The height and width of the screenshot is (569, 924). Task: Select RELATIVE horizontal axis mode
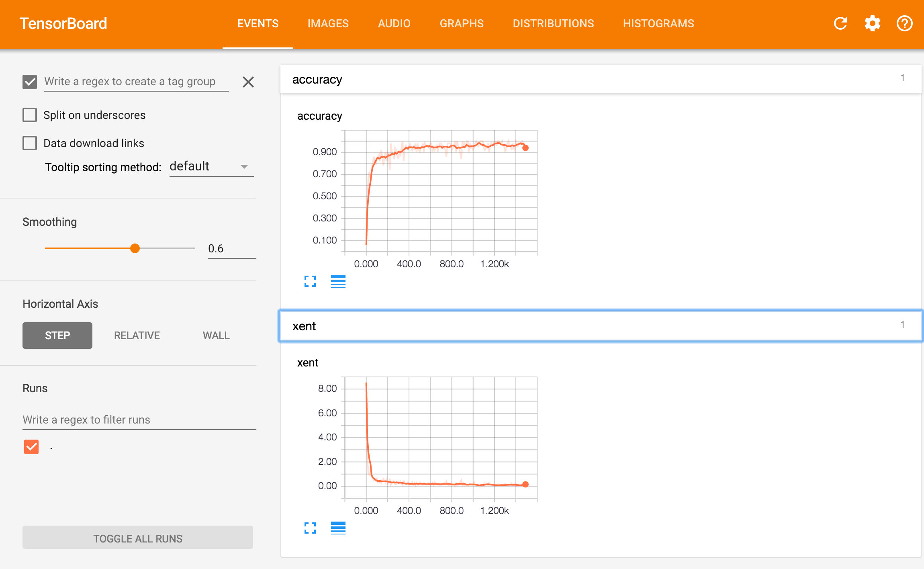tap(137, 336)
